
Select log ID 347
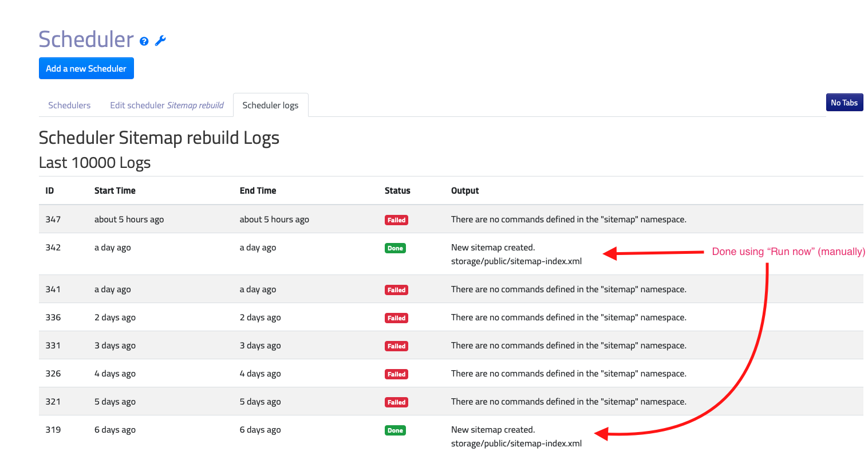53,219
